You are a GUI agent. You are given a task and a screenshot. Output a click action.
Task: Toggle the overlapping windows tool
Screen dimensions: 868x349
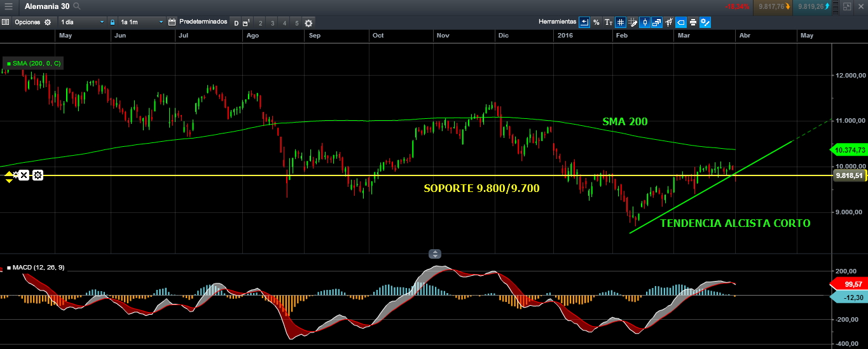pos(657,22)
